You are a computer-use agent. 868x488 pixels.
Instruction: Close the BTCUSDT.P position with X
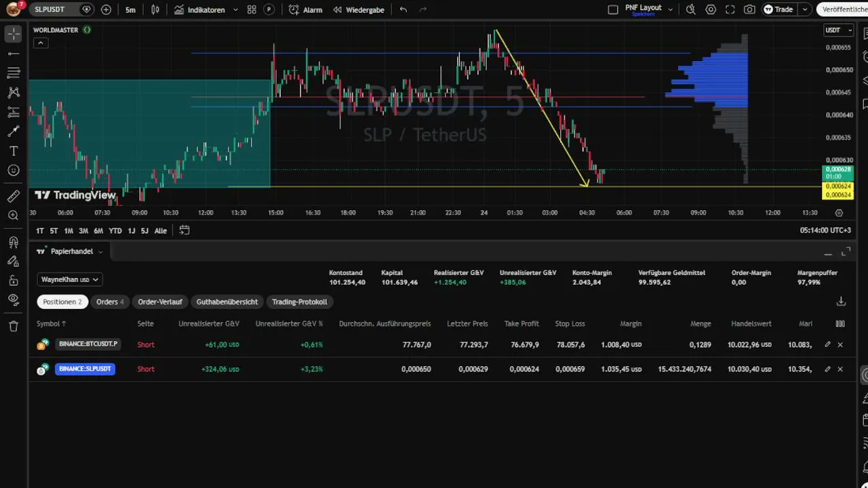click(840, 344)
